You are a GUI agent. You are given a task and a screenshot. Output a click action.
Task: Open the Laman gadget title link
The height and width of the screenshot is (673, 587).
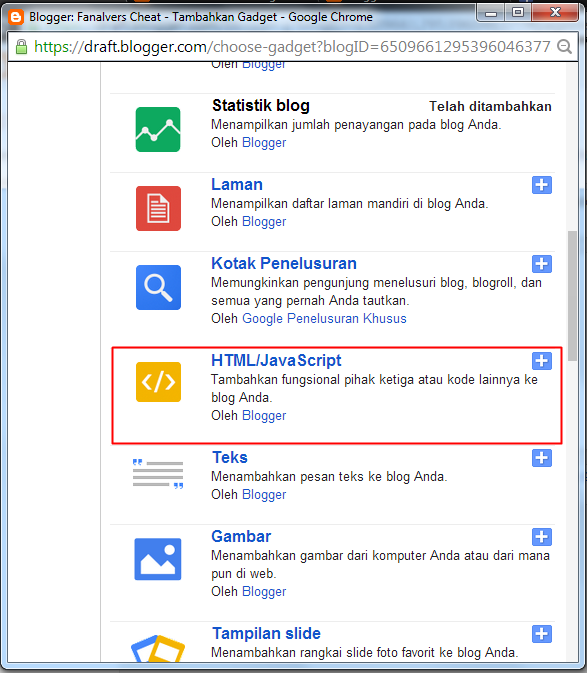[x=237, y=185]
